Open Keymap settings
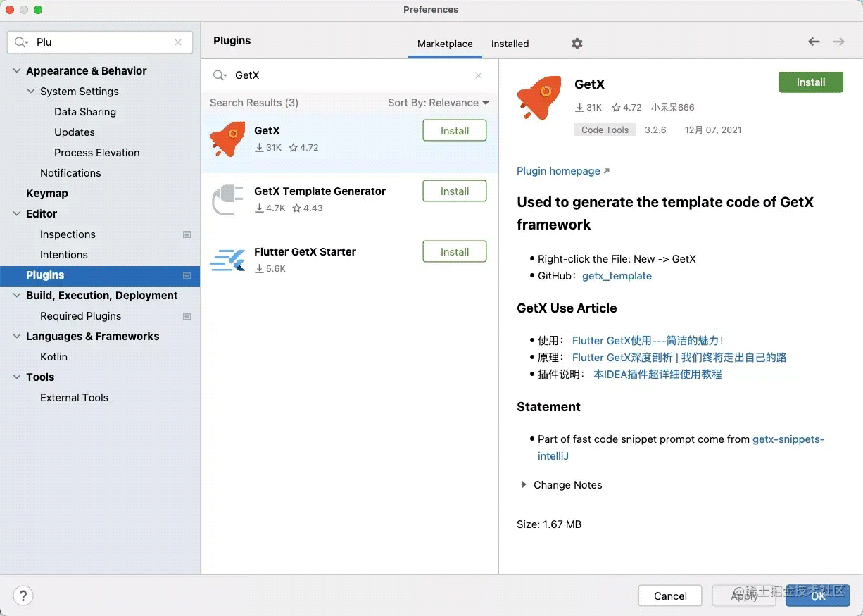The height and width of the screenshot is (616, 863). point(47,194)
